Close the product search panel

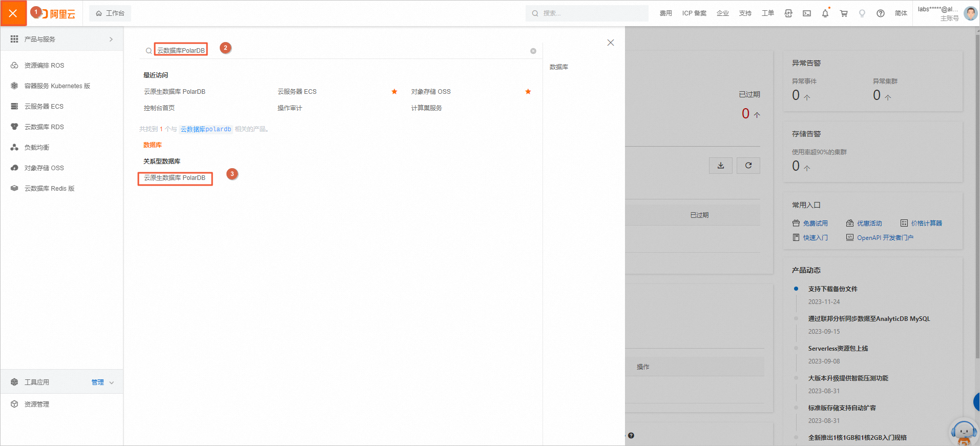pyautogui.click(x=611, y=43)
